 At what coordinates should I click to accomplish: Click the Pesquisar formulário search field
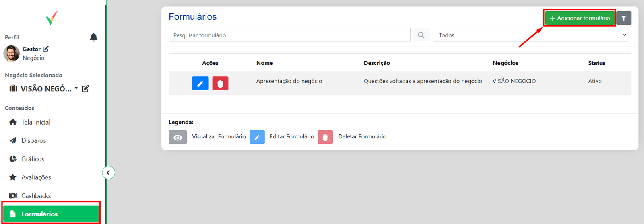pyautogui.click(x=289, y=35)
